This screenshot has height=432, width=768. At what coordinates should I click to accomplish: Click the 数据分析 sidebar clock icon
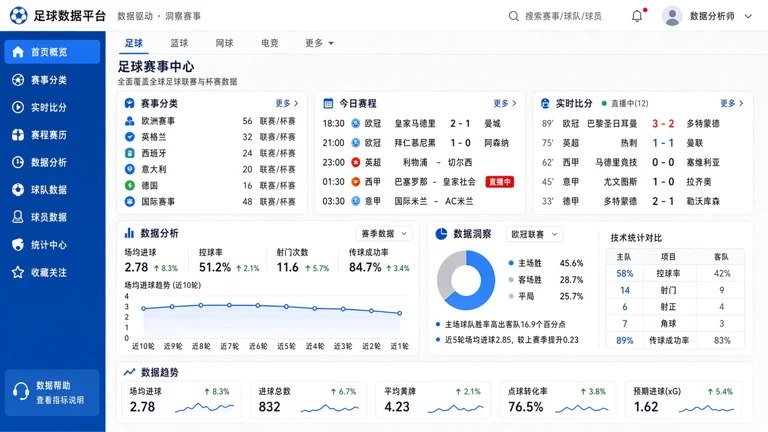point(18,162)
